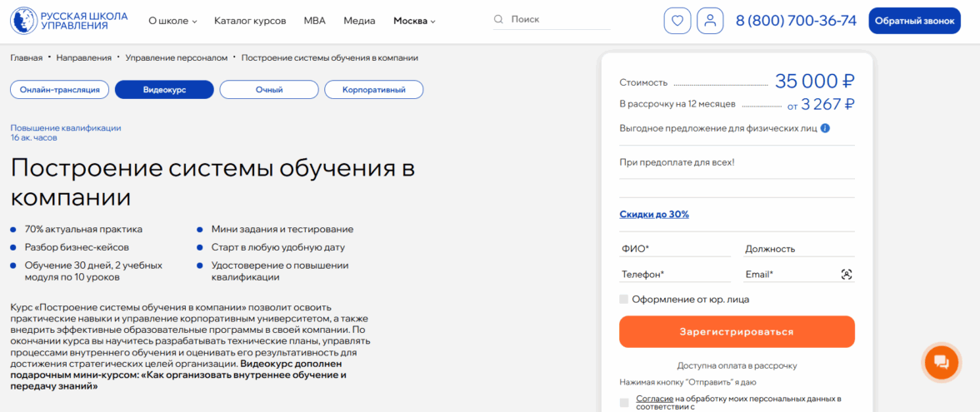This screenshot has height=412, width=980.
Task: Click Разбор бизнес-кейсов bullet text
Action: click(x=77, y=247)
